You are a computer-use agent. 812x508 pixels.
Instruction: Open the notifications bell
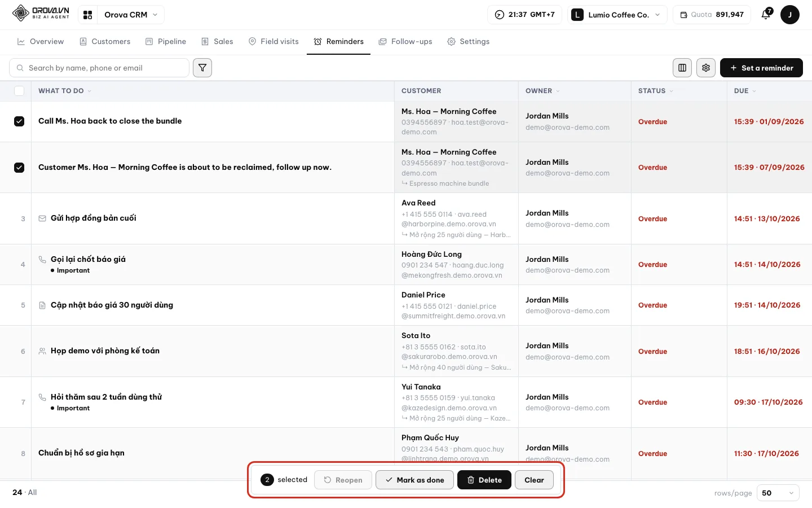766,15
